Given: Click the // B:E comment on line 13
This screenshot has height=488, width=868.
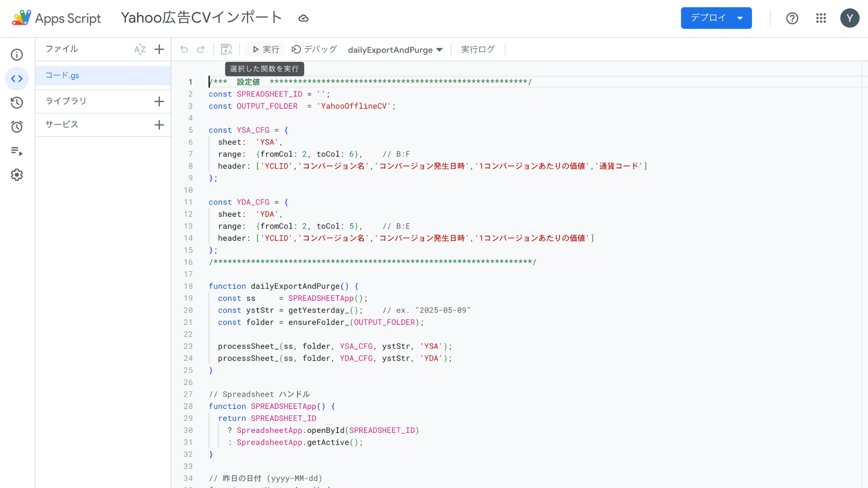Looking at the screenshot, I should 396,226.
